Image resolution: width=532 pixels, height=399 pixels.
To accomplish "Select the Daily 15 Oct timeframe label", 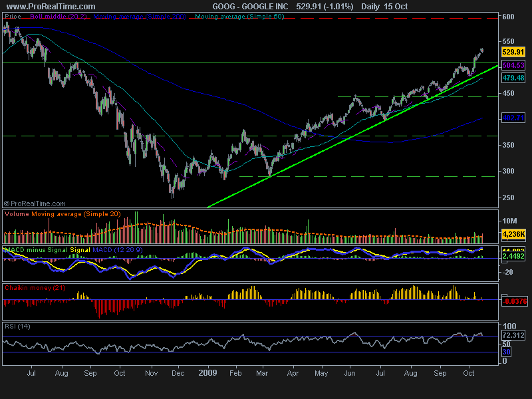I will (x=384, y=7).
